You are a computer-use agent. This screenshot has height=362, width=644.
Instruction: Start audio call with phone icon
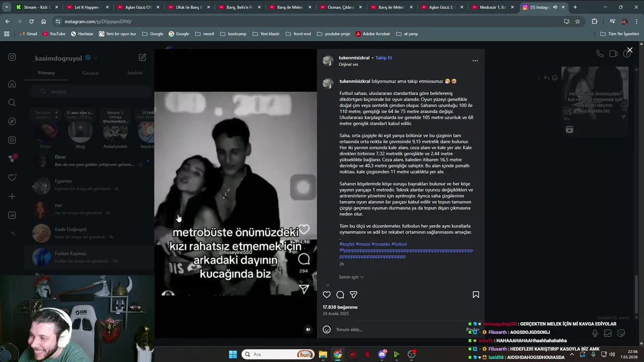point(600,54)
